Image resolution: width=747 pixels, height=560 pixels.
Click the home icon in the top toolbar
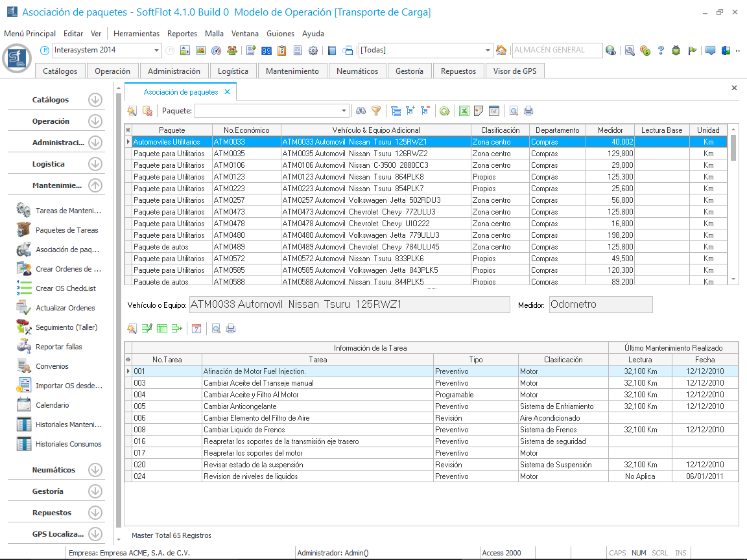click(x=501, y=51)
